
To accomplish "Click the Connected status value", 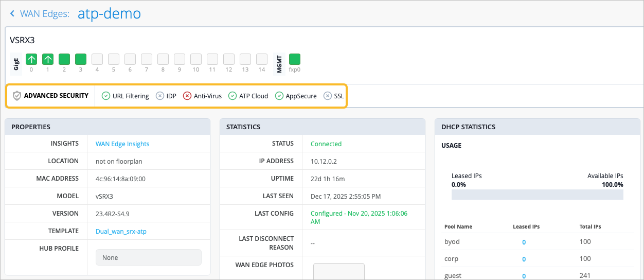I will 326,144.
